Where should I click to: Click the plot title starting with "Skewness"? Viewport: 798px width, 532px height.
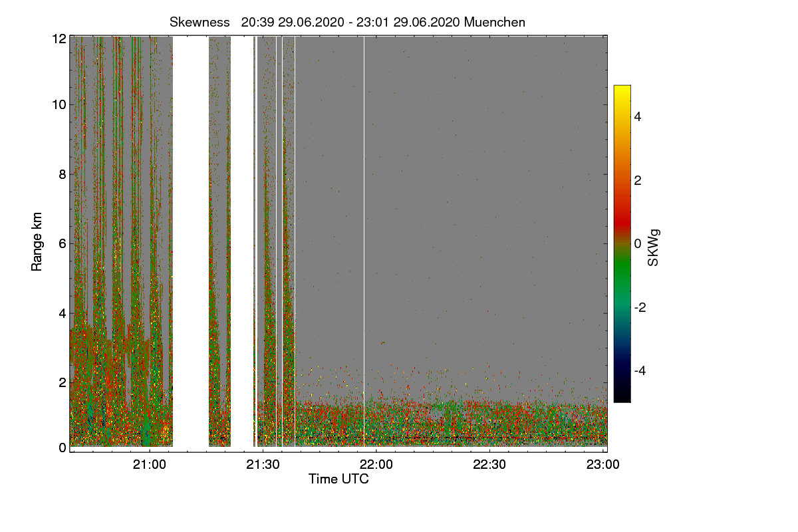pyautogui.click(x=348, y=22)
